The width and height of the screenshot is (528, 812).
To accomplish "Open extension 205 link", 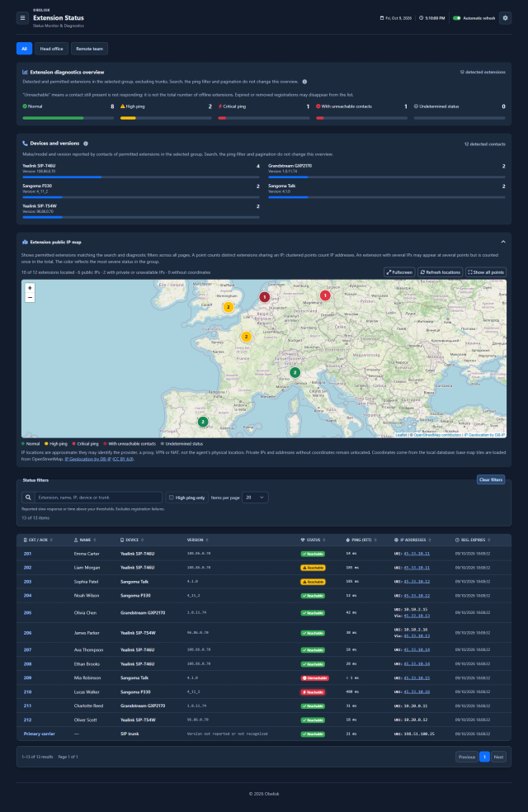I will (27, 612).
